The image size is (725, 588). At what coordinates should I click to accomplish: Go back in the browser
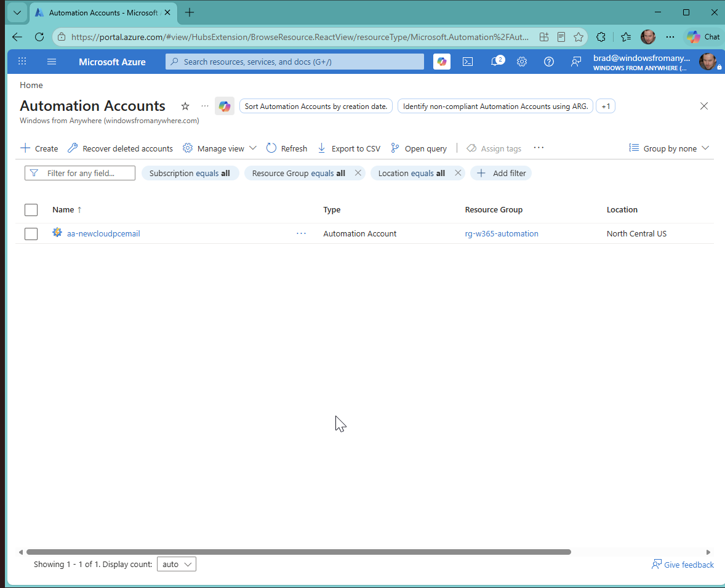pos(17,37)
